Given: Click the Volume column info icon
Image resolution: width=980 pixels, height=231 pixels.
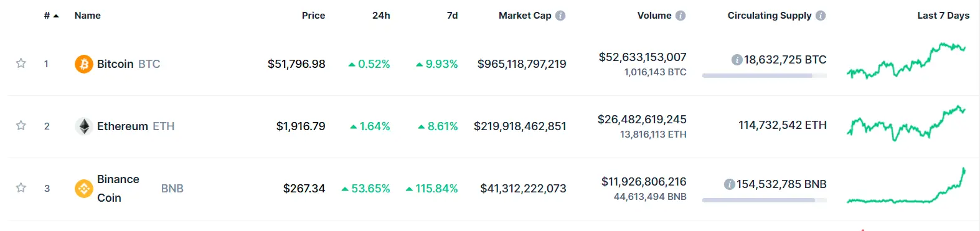Looking at the screenshot, I should click(681, 16).
